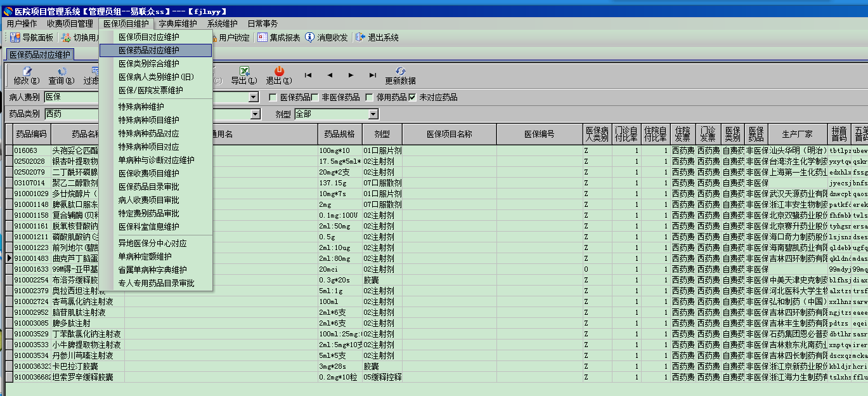Click the 生产厂家 column header
Viewport: 868px width, 396px height.
(x=798, y=135)
